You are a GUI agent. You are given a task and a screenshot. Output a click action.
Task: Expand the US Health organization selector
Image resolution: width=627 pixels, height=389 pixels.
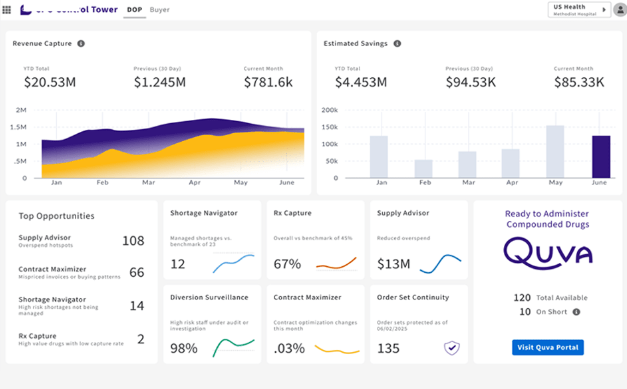[579, 10]
